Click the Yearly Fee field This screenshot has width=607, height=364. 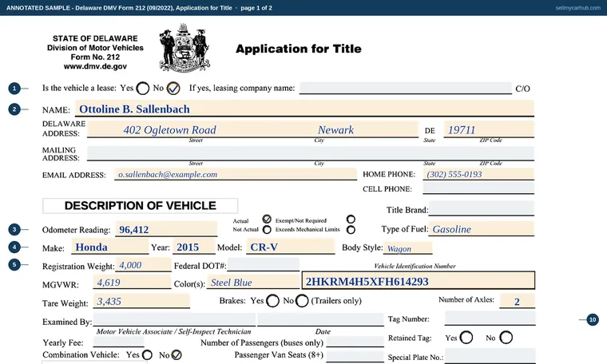pos(118,342)
